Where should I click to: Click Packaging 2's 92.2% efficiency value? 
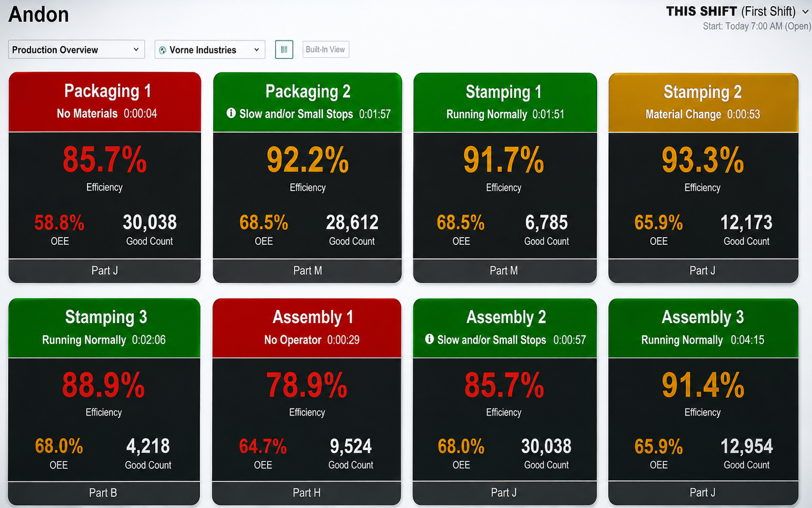tap(308, 160)
